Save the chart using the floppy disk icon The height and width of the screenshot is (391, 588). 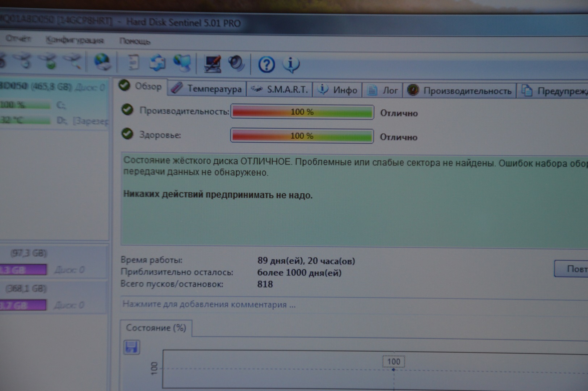click(x=131, y=347)
